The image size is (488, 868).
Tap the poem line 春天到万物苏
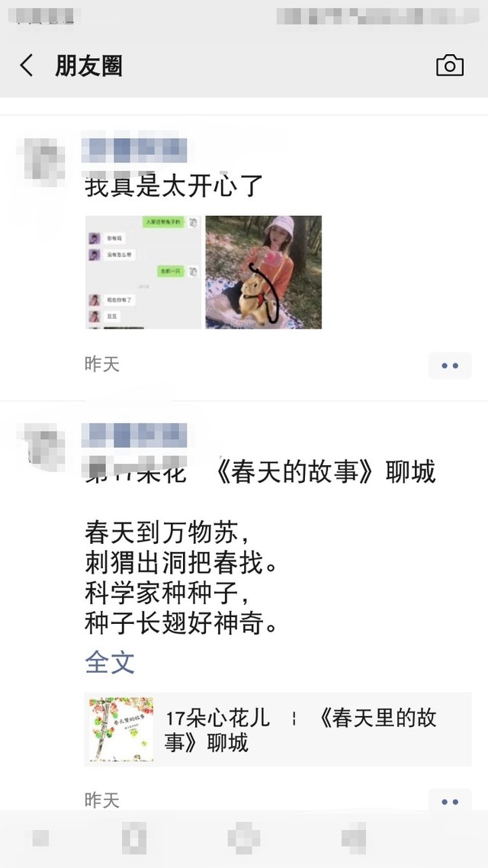click(x=168, y=532)
